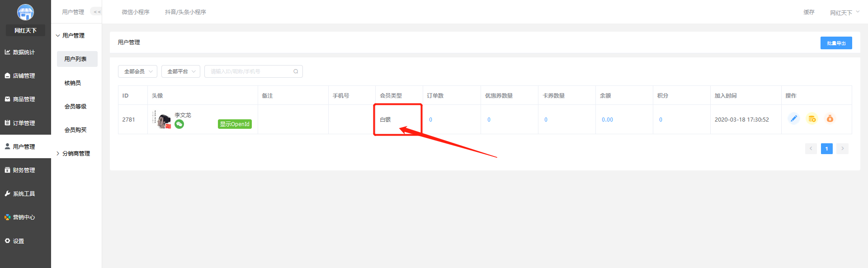Select 用户列表 in the submenu
The height and width of the screenshot is (268, 868).
tap(77, 59)
